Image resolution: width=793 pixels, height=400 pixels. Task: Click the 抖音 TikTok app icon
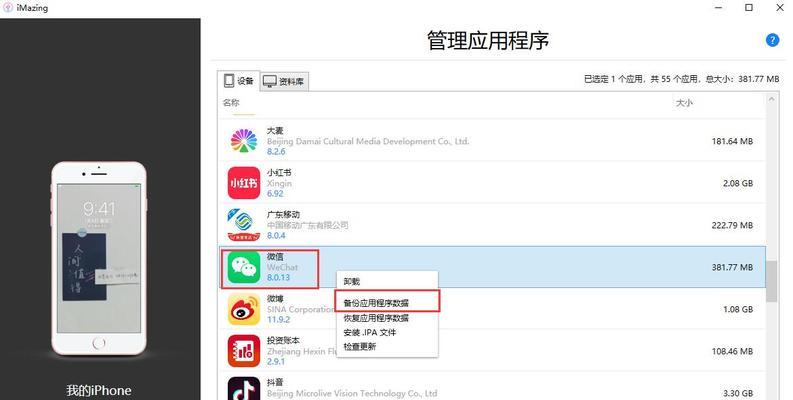pyautogui.click(x=244, y=388)
